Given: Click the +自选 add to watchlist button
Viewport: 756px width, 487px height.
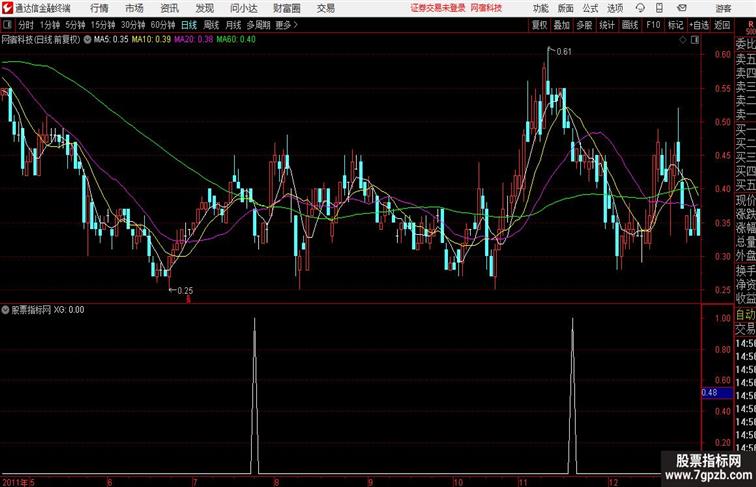Looking at the screenshot, I should coord(699,25).
